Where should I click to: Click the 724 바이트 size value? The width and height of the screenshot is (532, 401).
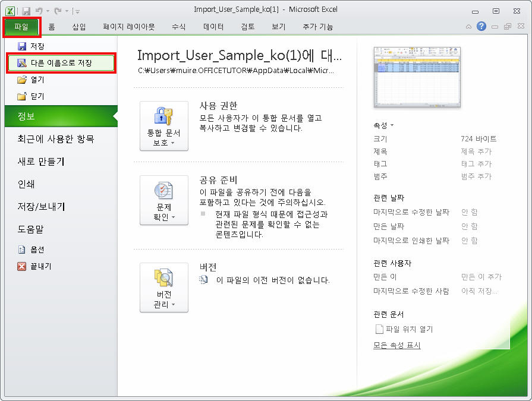(479, 139)
